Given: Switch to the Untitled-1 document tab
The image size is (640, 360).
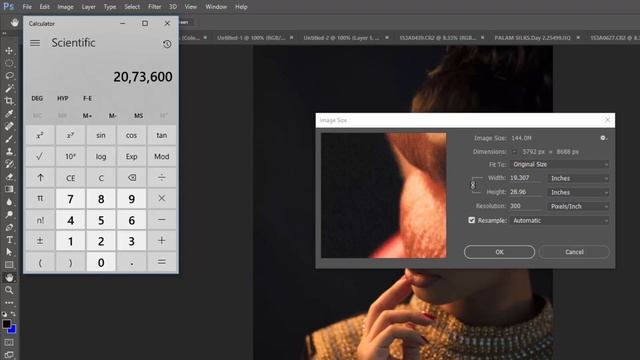Looking at the screenshot, I should [x=251, y=38].
